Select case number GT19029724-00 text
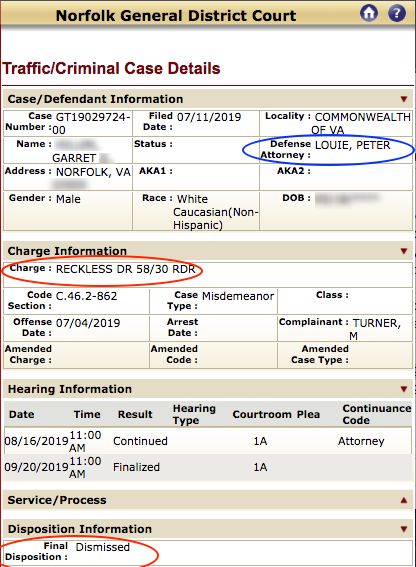The height and width of the screenshot is (567, 416). (91, 123)
